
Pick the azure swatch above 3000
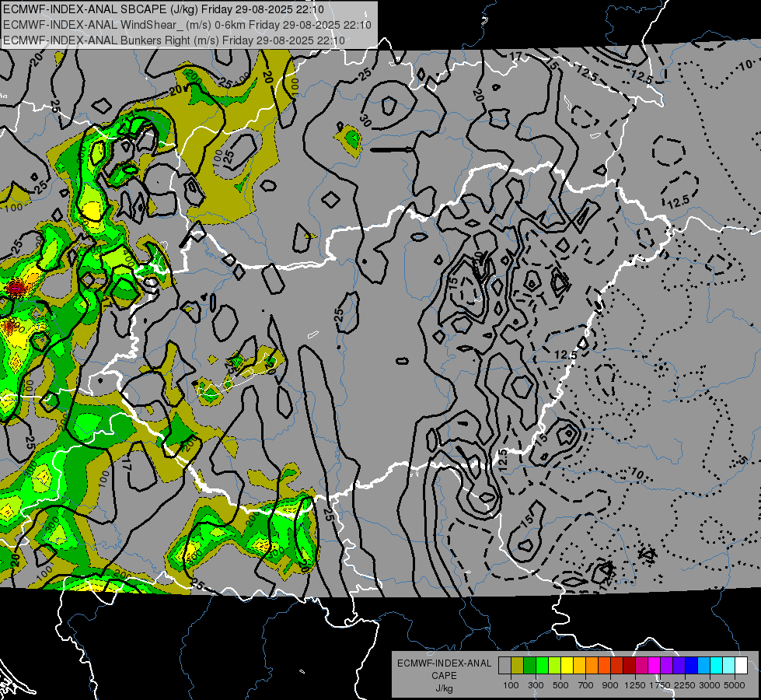[704, 665]
